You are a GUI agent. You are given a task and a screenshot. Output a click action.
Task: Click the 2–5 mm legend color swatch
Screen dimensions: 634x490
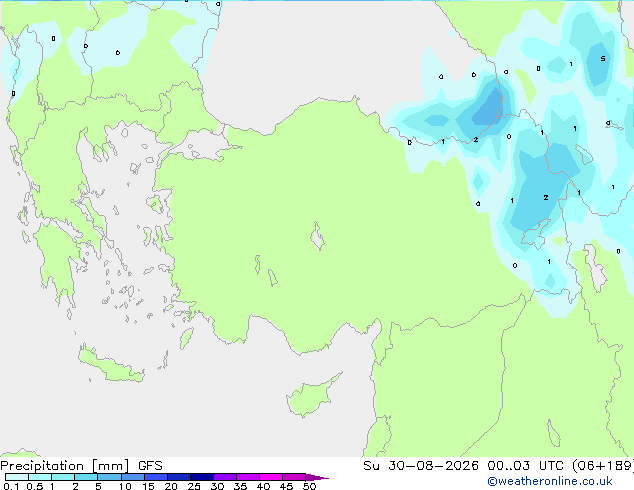click(86, 477)
